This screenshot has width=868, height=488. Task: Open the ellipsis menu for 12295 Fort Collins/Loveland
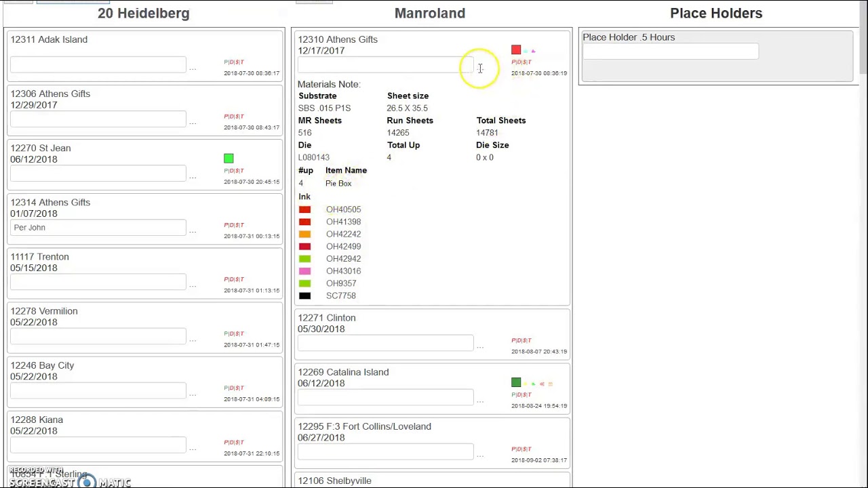[x=480, y=455]
